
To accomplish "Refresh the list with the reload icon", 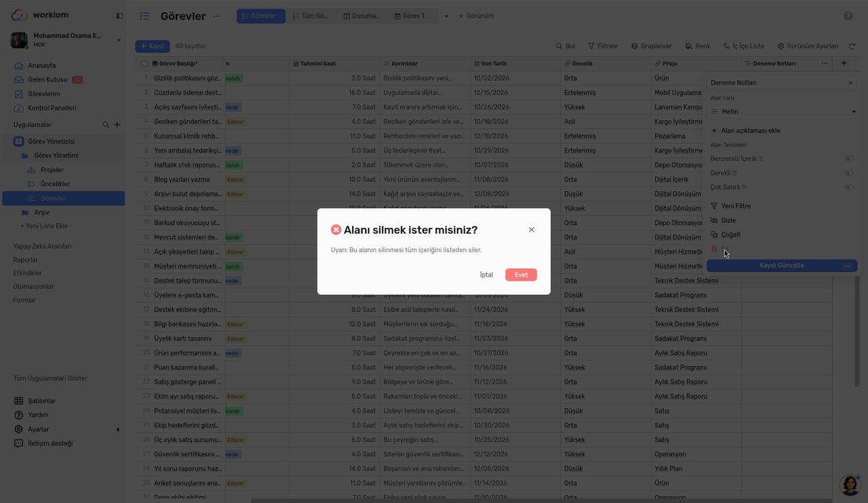I will click(x=852, y=46).
